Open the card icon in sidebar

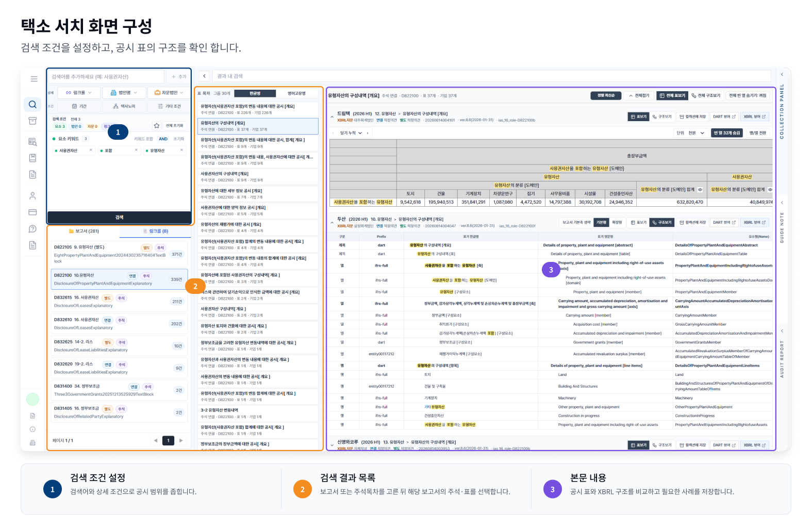[x=32, y=212]
